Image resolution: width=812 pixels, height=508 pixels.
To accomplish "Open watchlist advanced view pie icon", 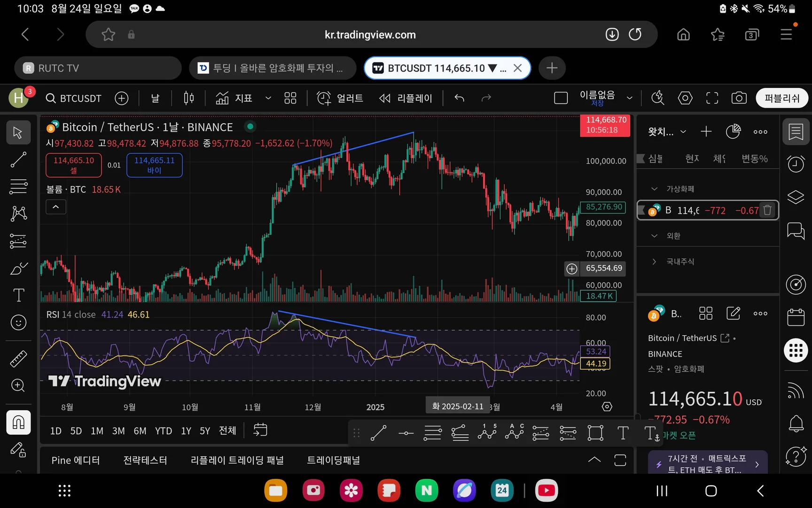I will click(733, 132).
